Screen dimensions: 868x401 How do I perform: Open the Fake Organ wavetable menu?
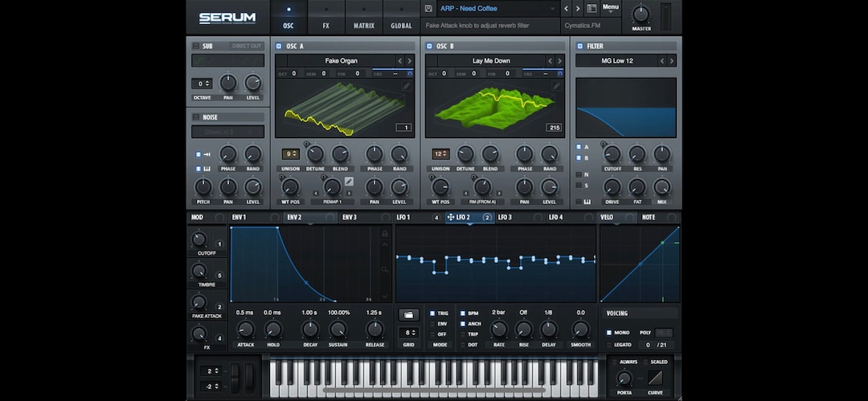(x=341, y=61)
